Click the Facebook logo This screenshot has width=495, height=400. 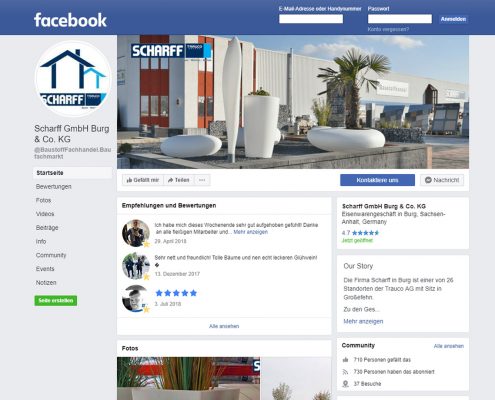70,20
